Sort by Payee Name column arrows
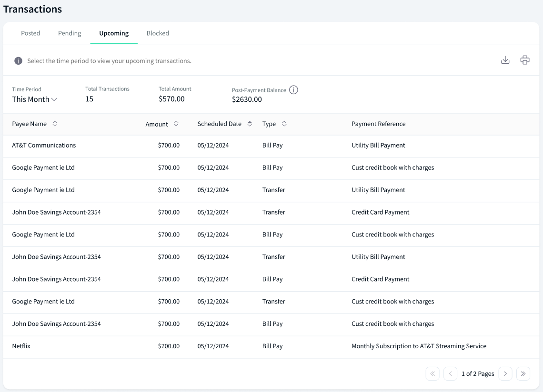This screenshot has width=543, height=392. coord(55,124)
